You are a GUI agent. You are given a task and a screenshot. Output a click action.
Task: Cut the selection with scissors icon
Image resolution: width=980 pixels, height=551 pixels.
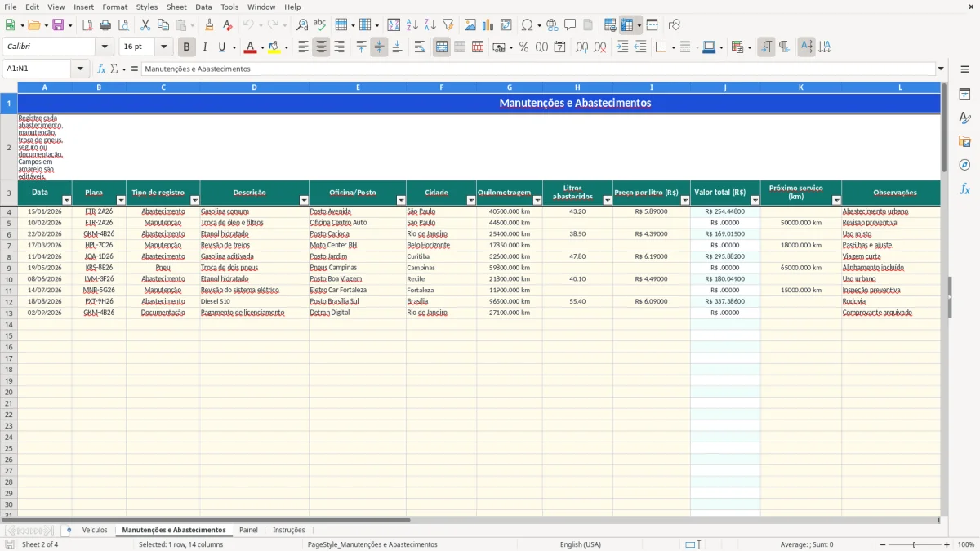point(145,25)
